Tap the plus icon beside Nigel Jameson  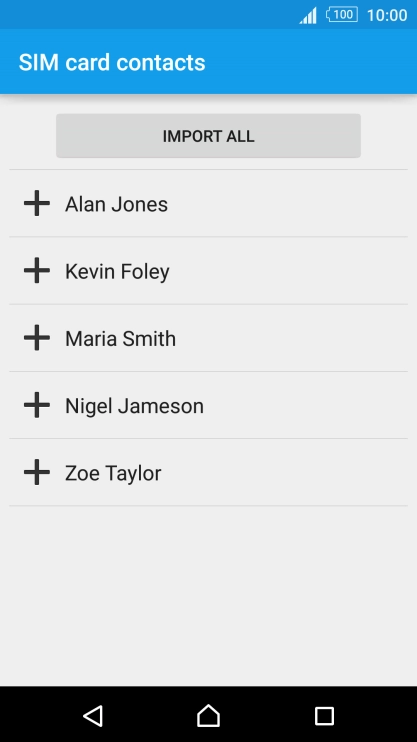pyautogui.click(x=37, y=405)
